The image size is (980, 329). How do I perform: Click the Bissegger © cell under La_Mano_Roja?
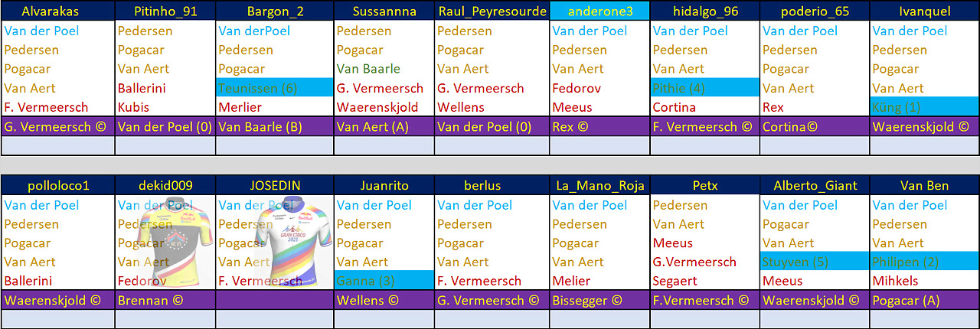pyautogui.click(x=599, y=301)
